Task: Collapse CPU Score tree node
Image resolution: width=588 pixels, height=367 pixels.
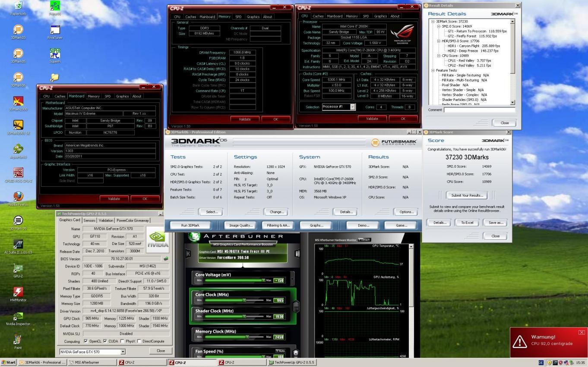Action: point(439,56)
